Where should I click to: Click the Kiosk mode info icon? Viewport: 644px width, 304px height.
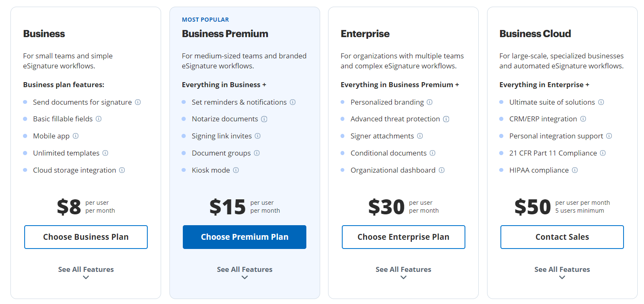(x=236, y=170)
